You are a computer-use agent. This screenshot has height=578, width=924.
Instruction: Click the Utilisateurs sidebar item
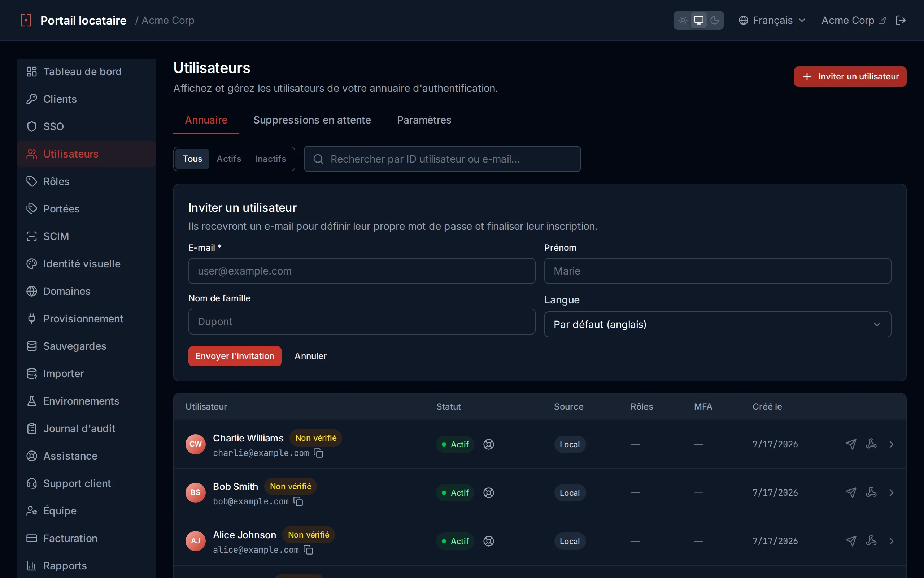(x=87, y=154)
